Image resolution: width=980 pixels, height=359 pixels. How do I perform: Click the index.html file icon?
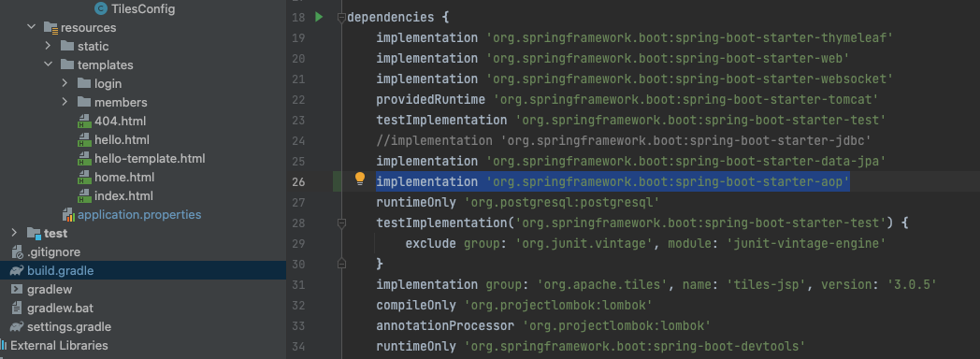(84, 196)
